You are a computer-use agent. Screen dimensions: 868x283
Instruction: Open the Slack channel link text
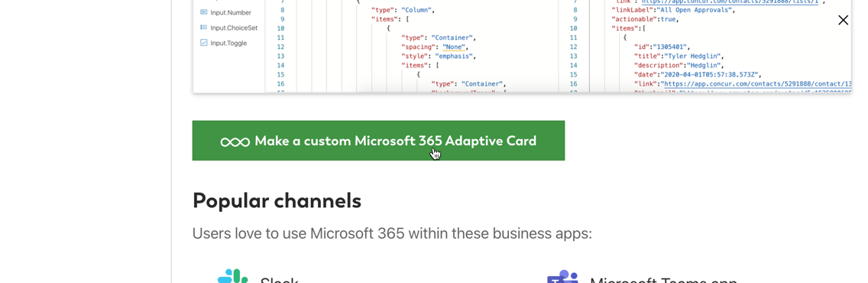pos(279,280)
